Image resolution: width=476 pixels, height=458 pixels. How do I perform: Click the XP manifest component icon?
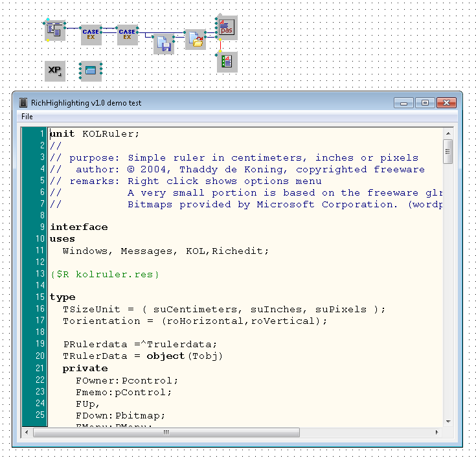pos(55,71)
